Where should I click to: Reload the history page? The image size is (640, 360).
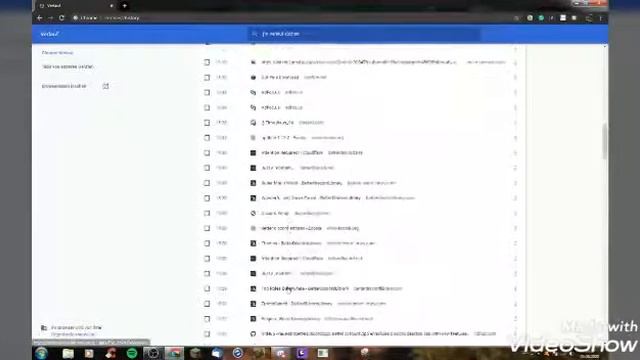pos(62,18)
